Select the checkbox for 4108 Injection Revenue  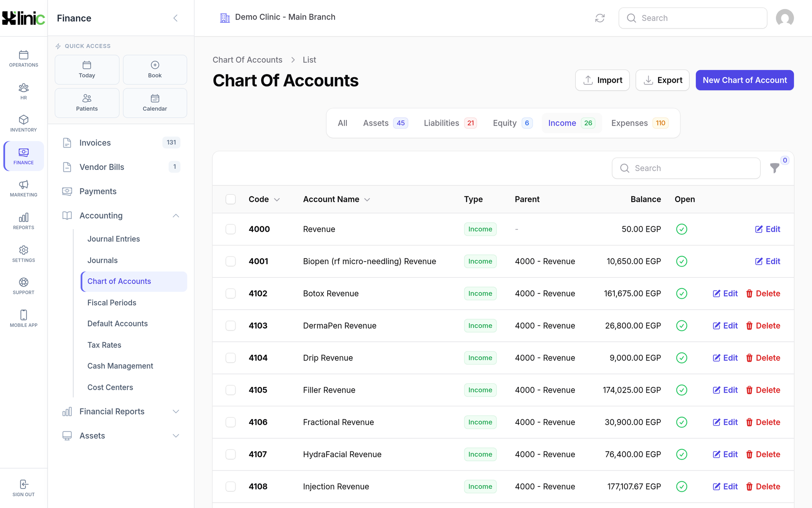click(231, 486)
